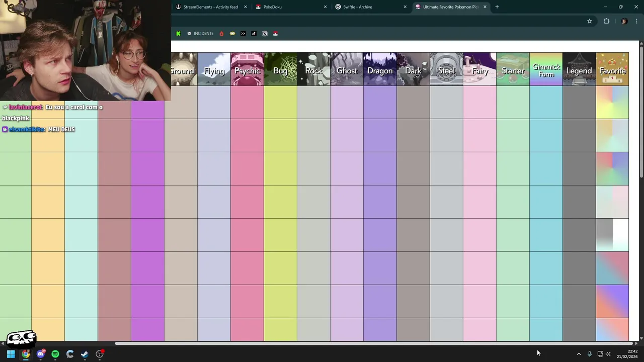Click the Ground type column header

click(x=184, y=69)
